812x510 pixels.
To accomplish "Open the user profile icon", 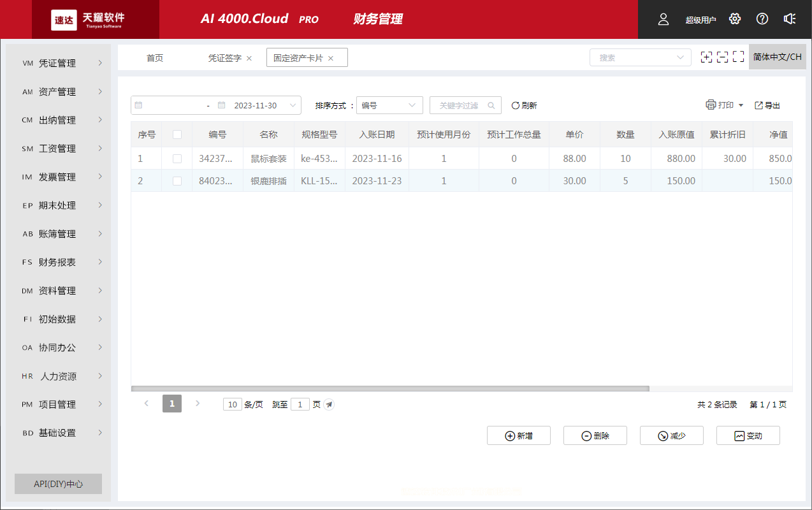I will (663, 19).
